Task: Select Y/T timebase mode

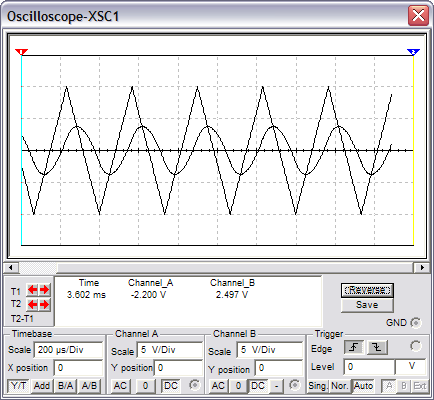Action: pyautogui.click(x=19, y=386)
